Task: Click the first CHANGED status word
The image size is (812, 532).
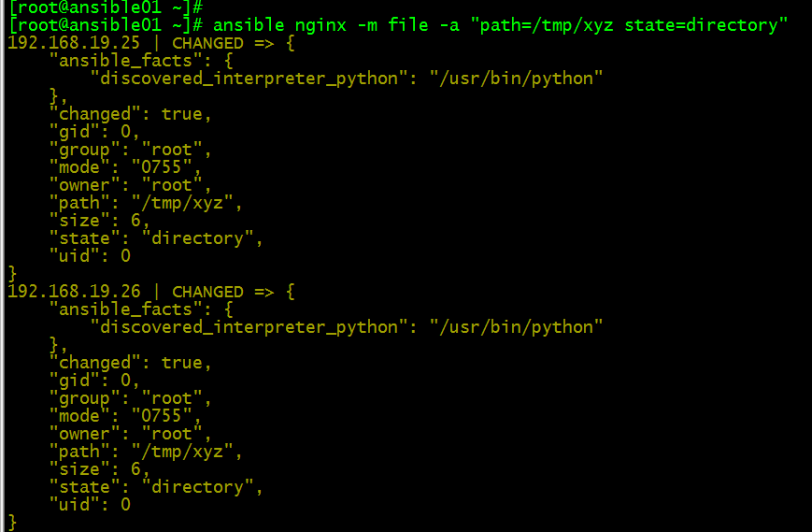Action: (207, 43)
